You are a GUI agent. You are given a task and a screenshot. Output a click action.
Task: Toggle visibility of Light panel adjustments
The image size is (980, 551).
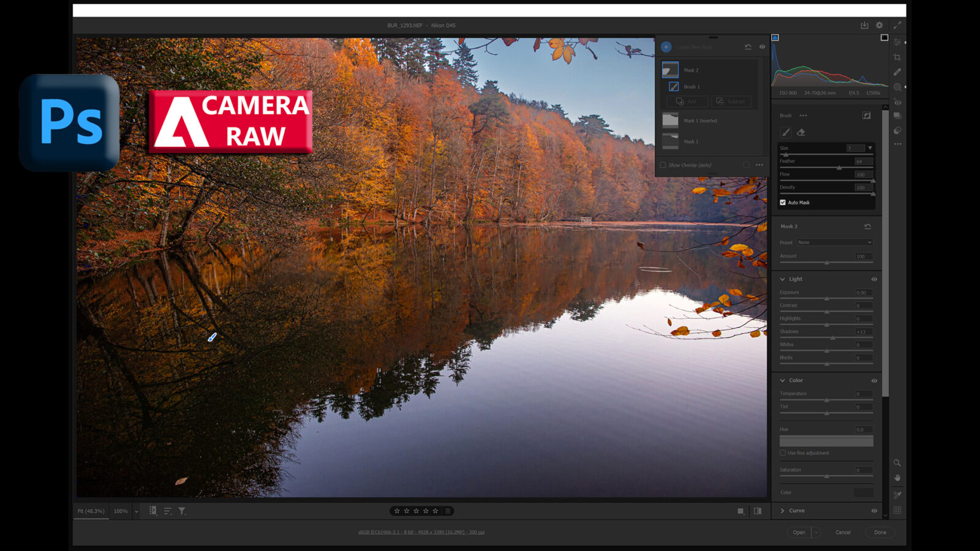[x=874, y=279]
